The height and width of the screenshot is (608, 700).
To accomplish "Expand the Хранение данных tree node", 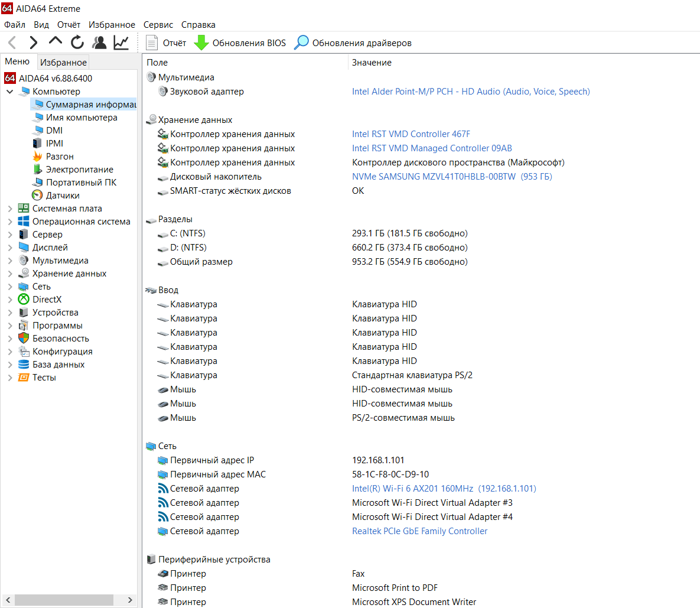I will click(10, 273).
